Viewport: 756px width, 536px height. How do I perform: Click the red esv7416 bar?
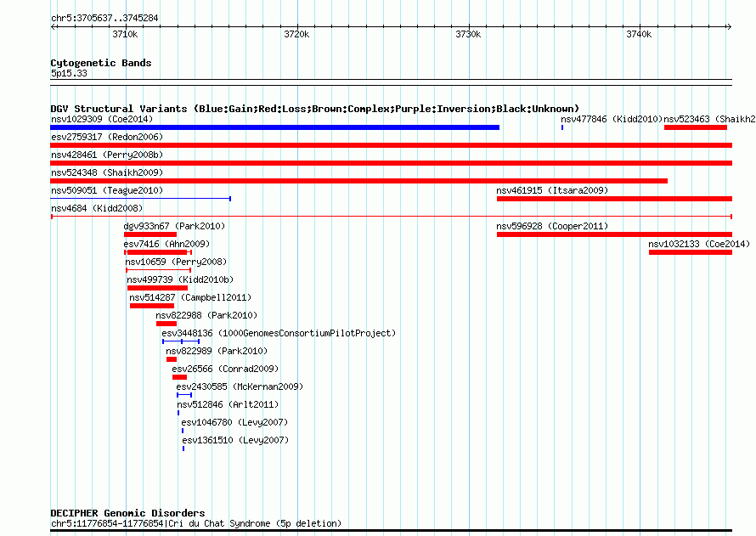click(158, 252)
